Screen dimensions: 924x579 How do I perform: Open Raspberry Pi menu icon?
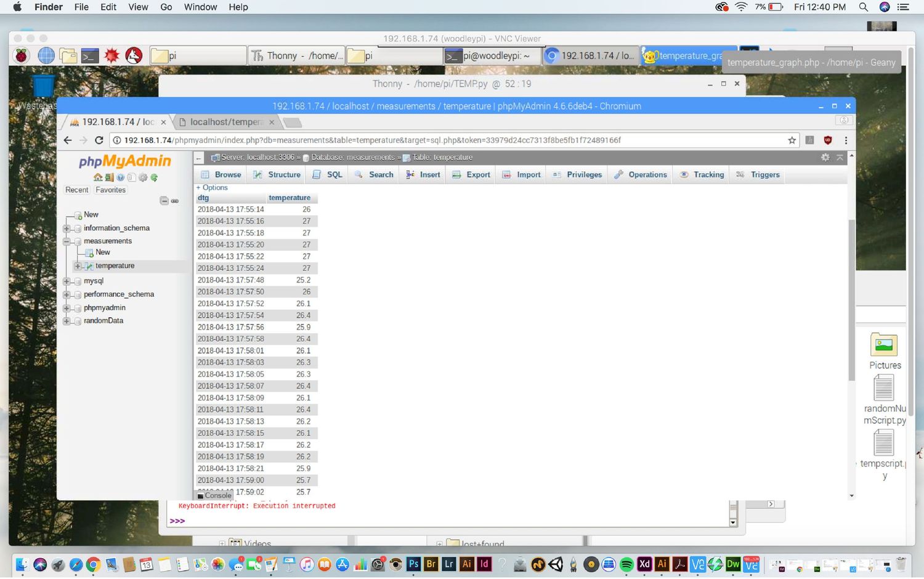22,55
